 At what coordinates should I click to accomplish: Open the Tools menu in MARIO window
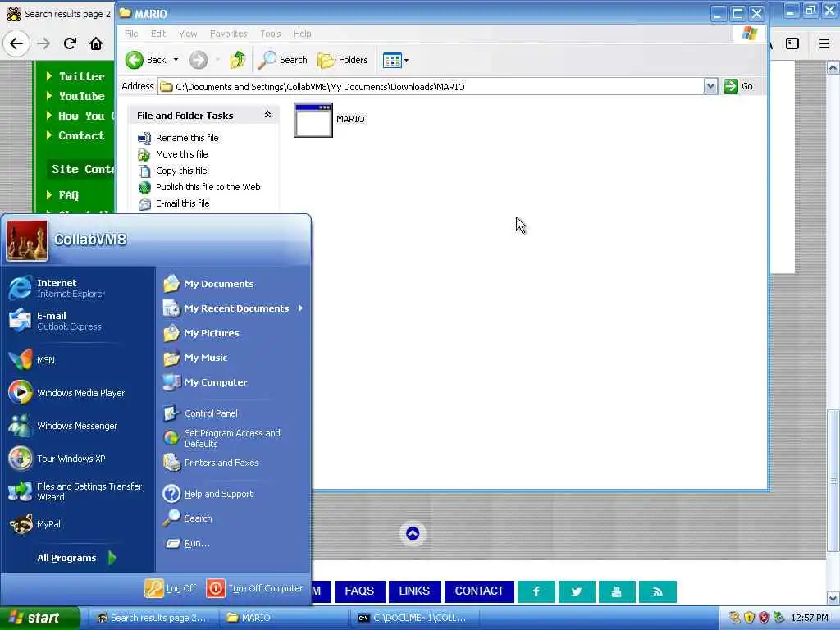pos(271,34)
